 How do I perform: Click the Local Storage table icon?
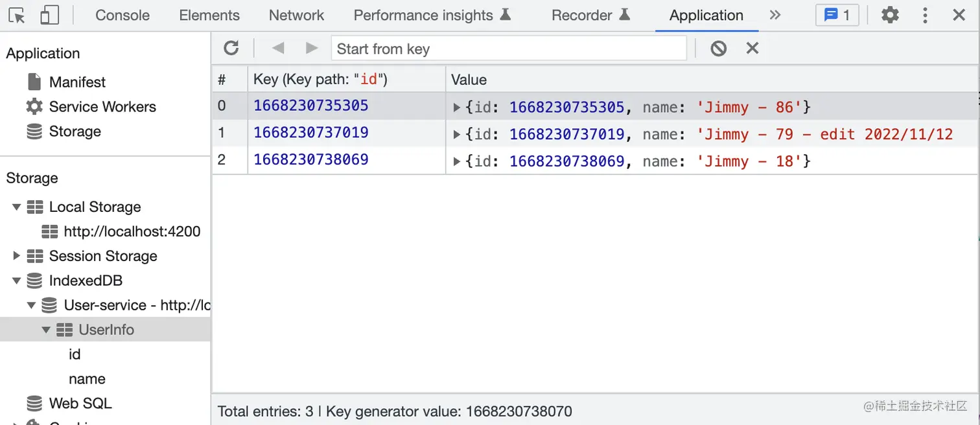pos(35,207)
